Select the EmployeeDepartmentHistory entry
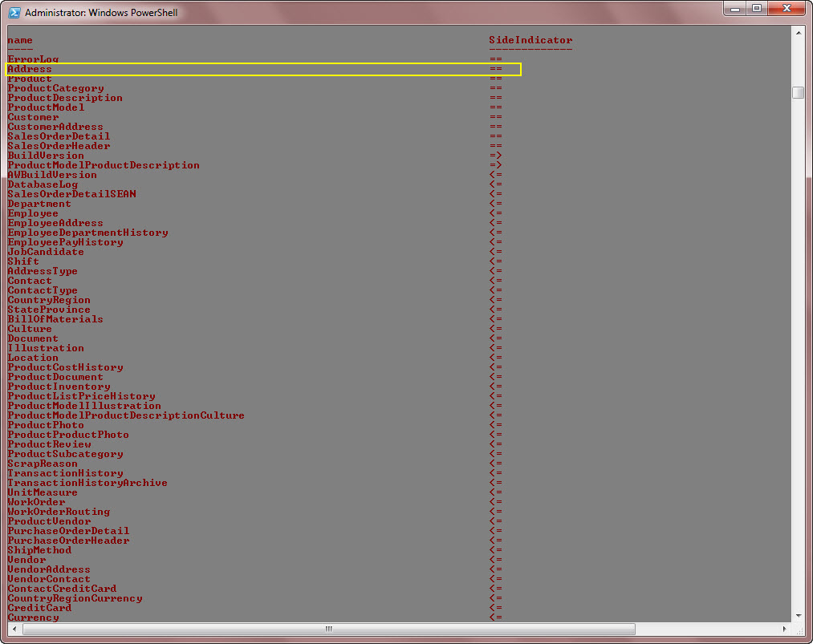This screenshot has width=813, height=644. click(88, 233)
